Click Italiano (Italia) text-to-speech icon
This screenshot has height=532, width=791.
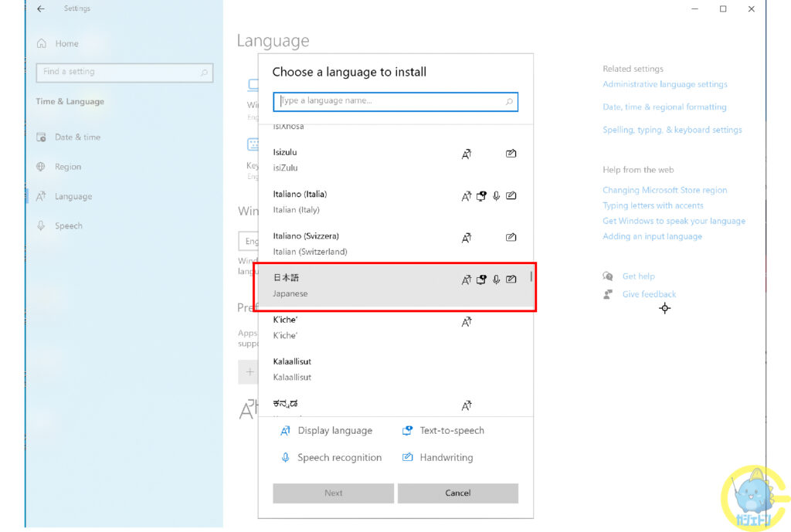coord(482,195)
